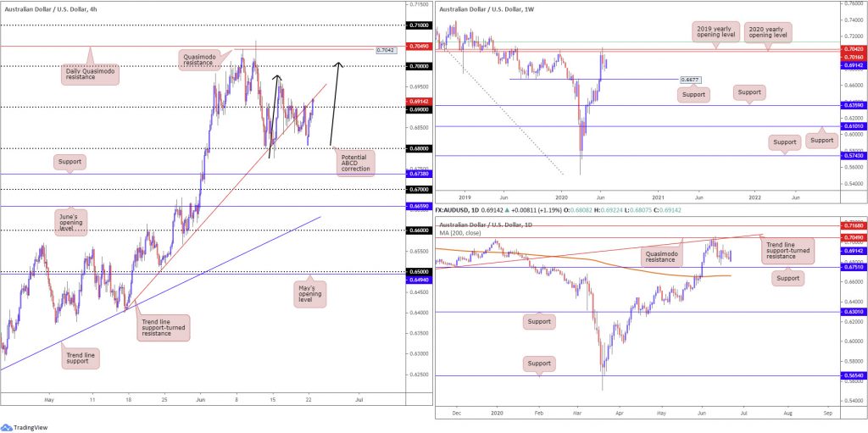Click the 'Aug' date label on the daily chart axis
Image resolution: width=868 pixels, height=433 pixels.
pyautogui.click(x=787, y=413)
